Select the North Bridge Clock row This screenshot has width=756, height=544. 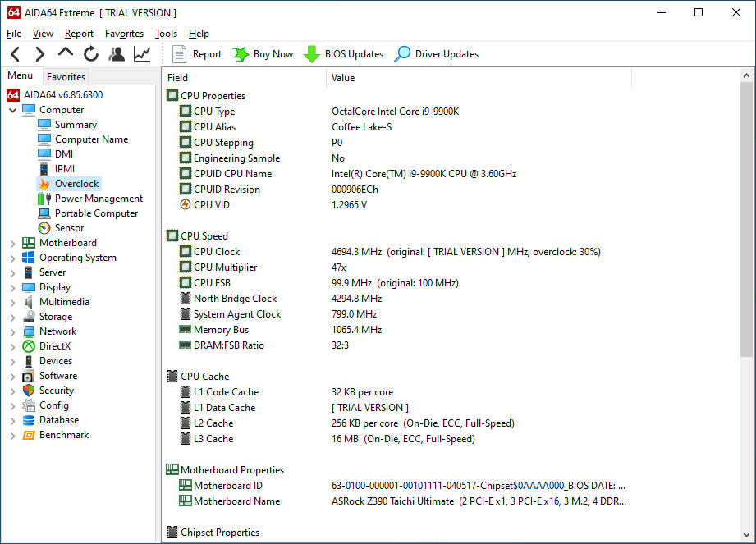point(396,299)
